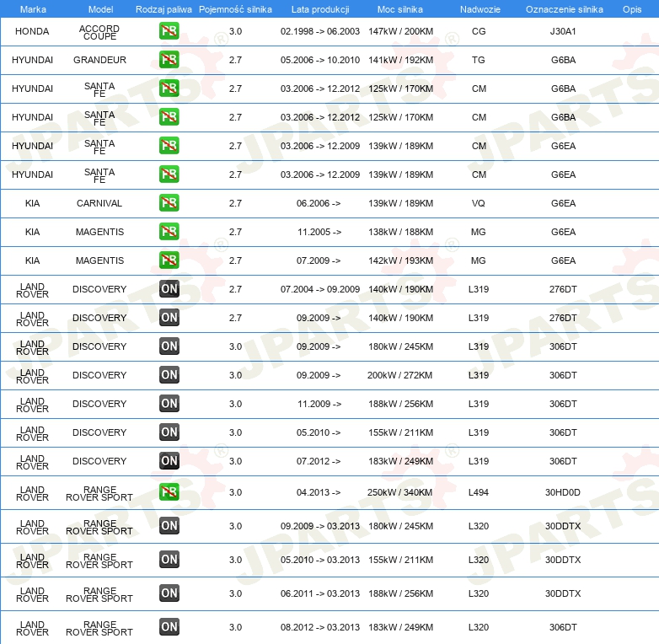This screenshot has width=659, height=644.
Task: Click the petrol icon for Magentis 138kW row
Action: click(169, 232)
